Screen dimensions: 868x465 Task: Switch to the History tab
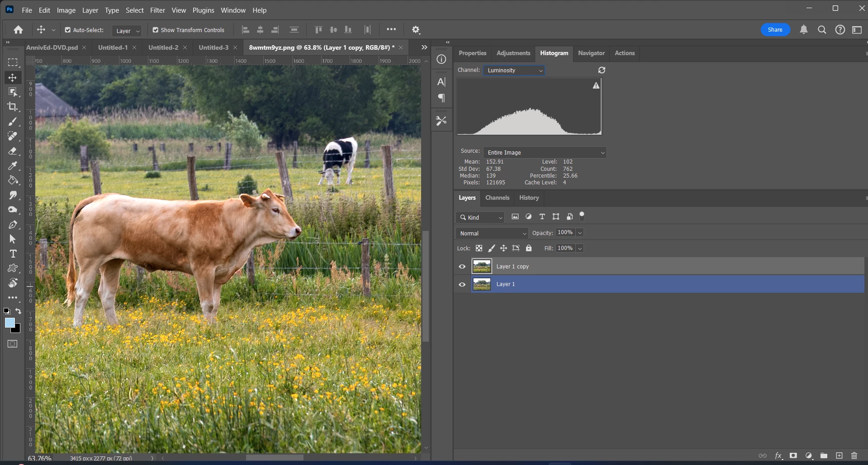pos(529,198)
